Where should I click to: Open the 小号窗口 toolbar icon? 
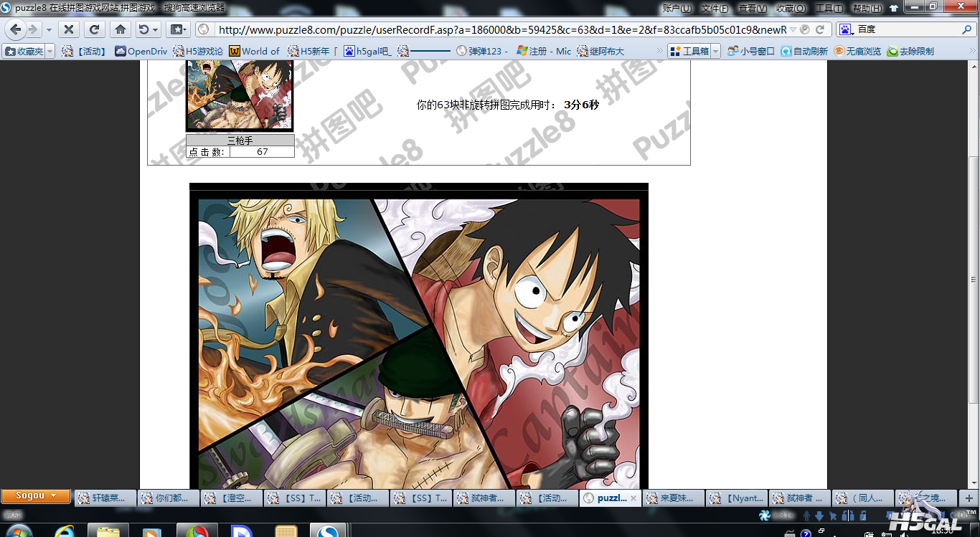pos(750,51)
